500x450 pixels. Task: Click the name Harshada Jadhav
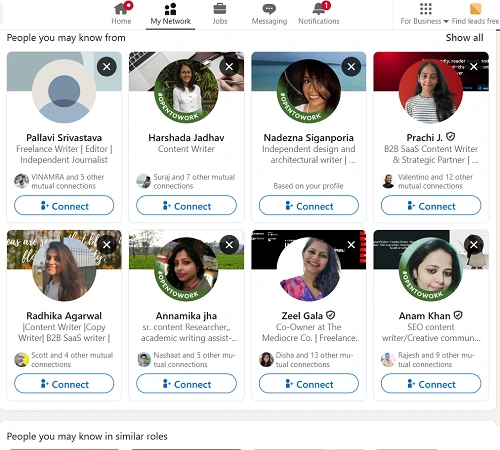point(186,138)
